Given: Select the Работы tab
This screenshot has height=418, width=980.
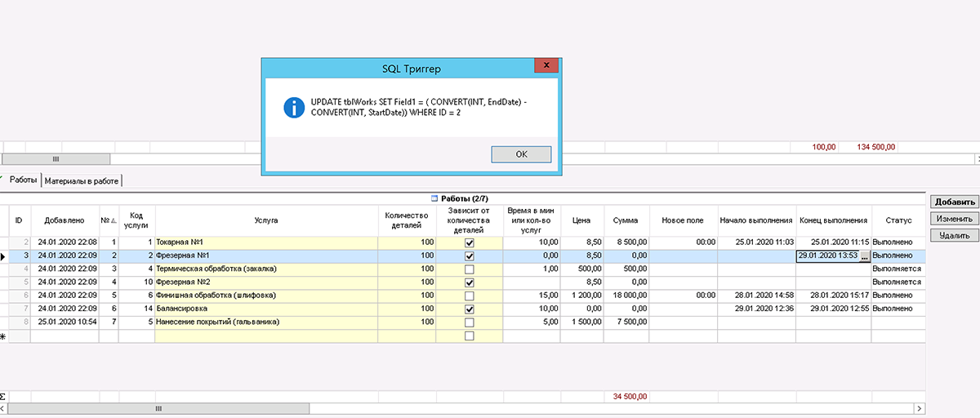Looking at the screenshot, I should pyautogui.click(x=23, y=180).
